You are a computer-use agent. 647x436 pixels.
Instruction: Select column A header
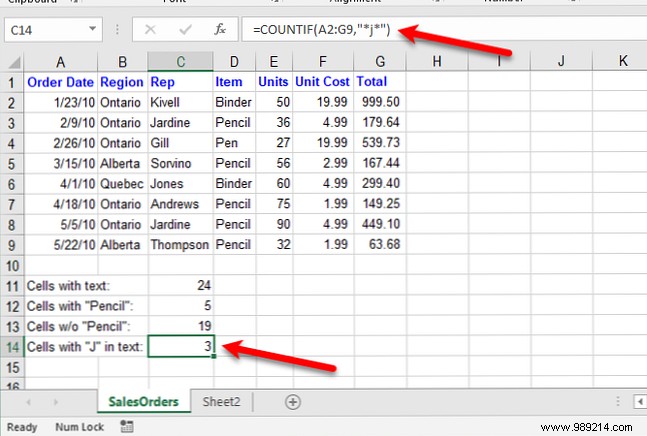61,62
